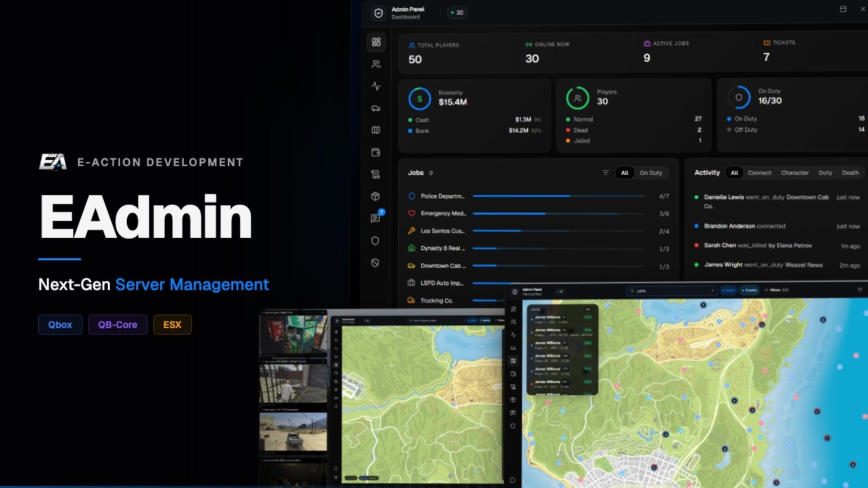Click the James Wright Weazel News entry
The height and width of the screenshot is (488, 868).
[777, 265]
